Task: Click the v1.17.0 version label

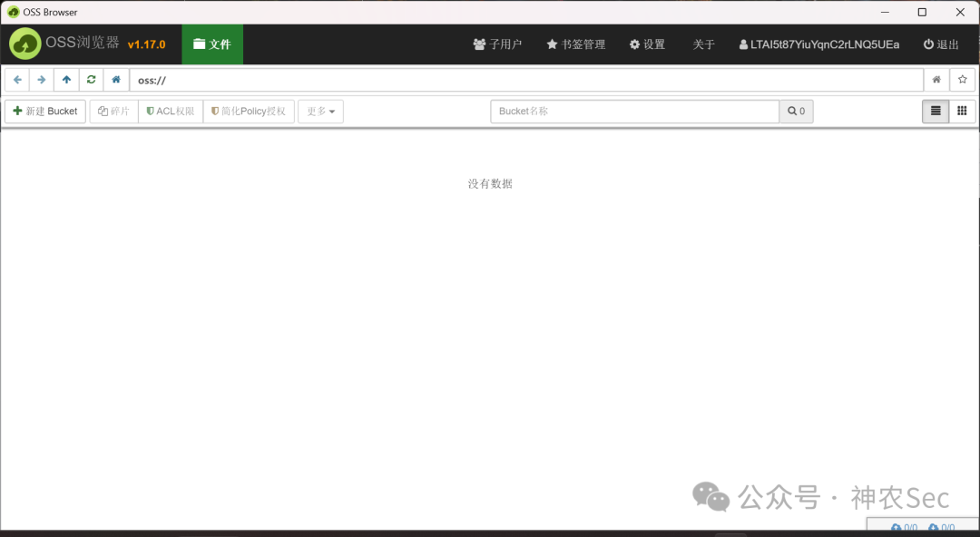Action: [146, 44]
